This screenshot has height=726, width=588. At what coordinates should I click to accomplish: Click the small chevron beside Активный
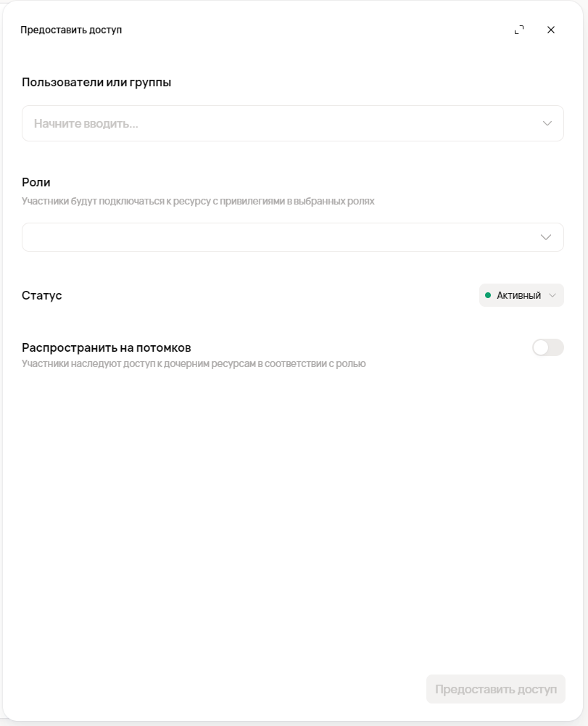click(552, 295)
